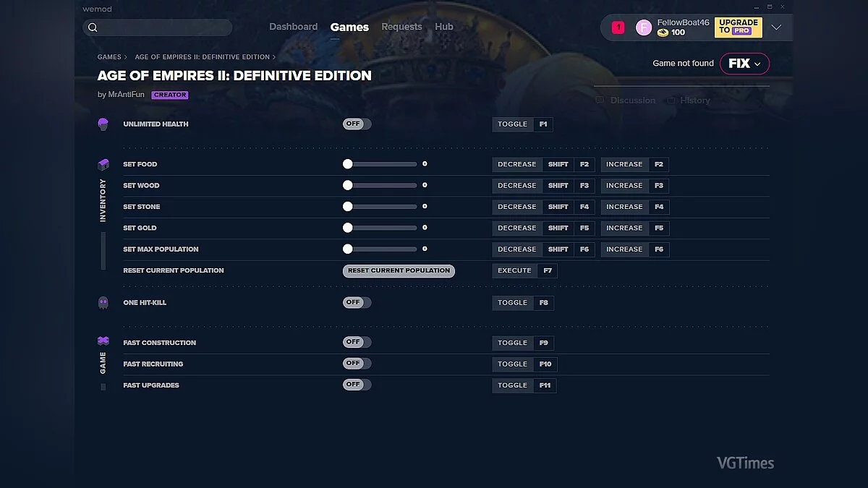Screen dimensions: 868x488
Task: Click Increase F2 for Set Food
Action: (x=634, y=164)
